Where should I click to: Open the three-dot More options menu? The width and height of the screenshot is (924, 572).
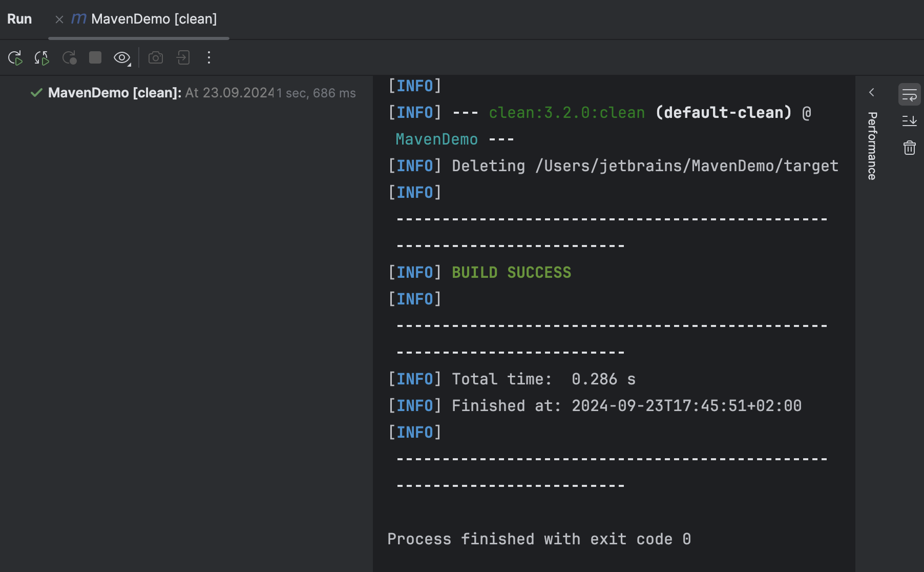tap(209, 58)
